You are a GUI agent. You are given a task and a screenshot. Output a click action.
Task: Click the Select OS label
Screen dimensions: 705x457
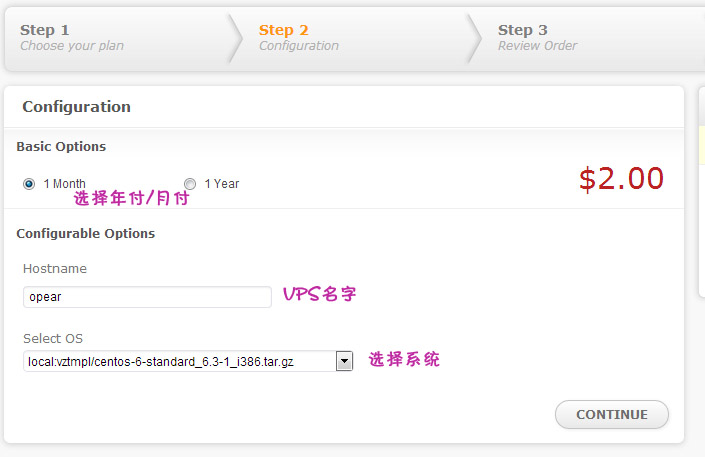[x=53, y=339]
